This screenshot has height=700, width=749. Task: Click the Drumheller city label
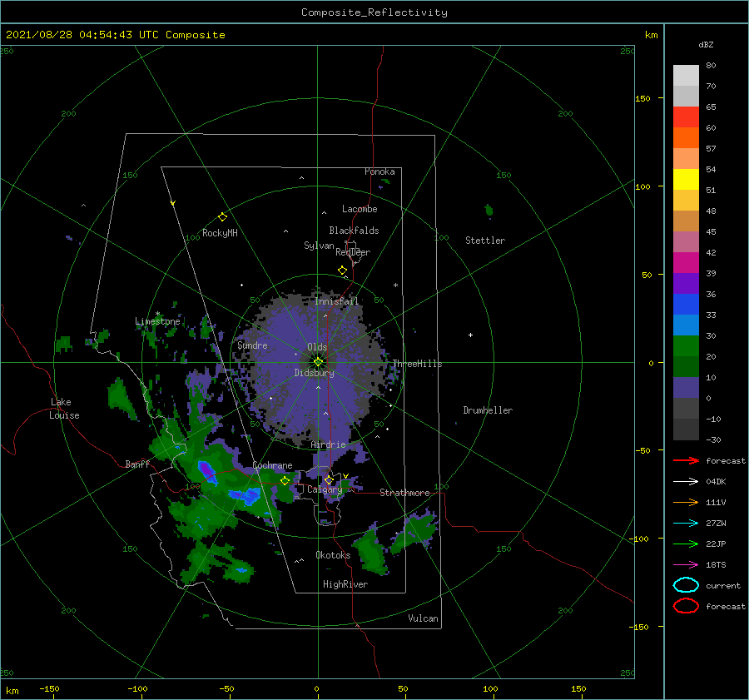pos(488,410)
